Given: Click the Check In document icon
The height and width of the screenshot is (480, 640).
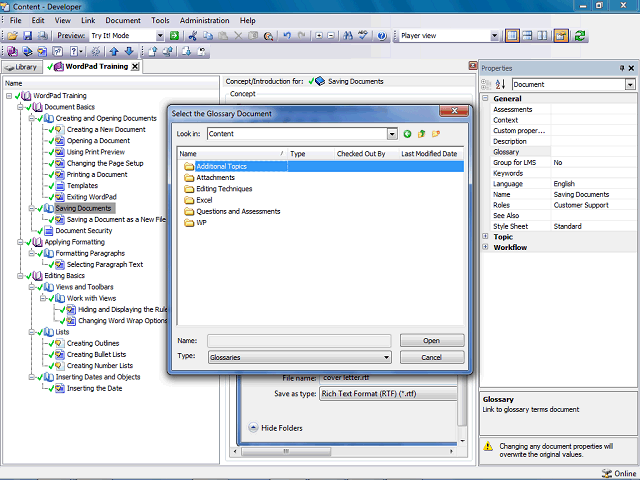Looking at the screenshot, I should [x=153, y=51].
